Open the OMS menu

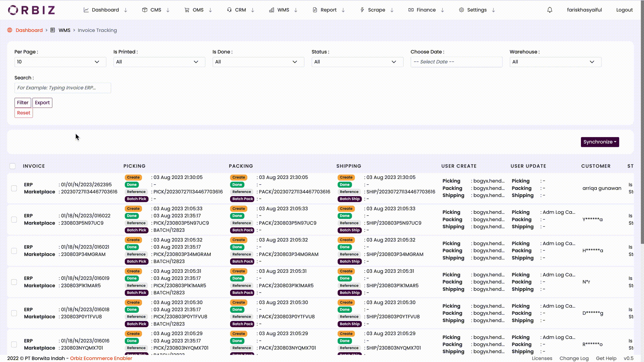click(198, 10)
